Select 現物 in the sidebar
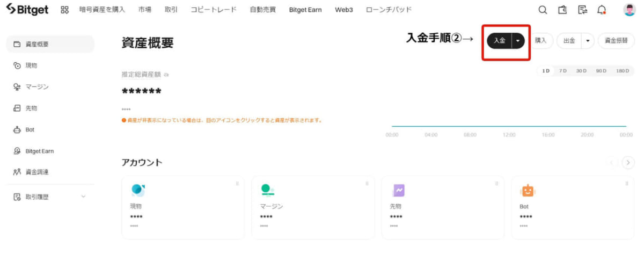 (50, 66)
